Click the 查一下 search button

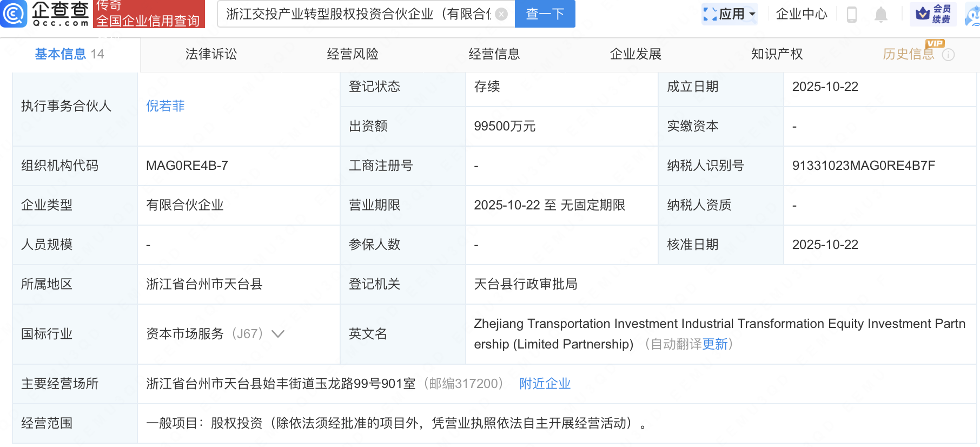[x=545, y=14]
